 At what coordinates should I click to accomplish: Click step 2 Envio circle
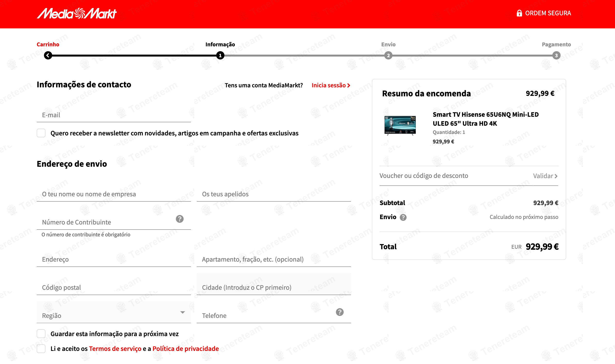point(388,55)
